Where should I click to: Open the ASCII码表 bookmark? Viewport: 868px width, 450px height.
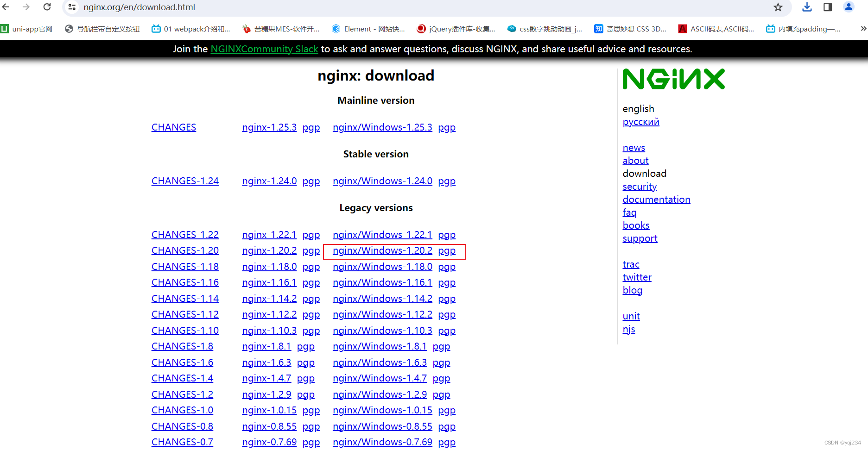coord(716,29)
